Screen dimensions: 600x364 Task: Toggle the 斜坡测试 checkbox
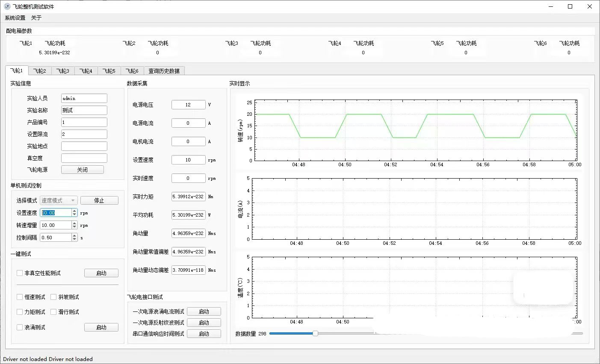coord(53,297)
